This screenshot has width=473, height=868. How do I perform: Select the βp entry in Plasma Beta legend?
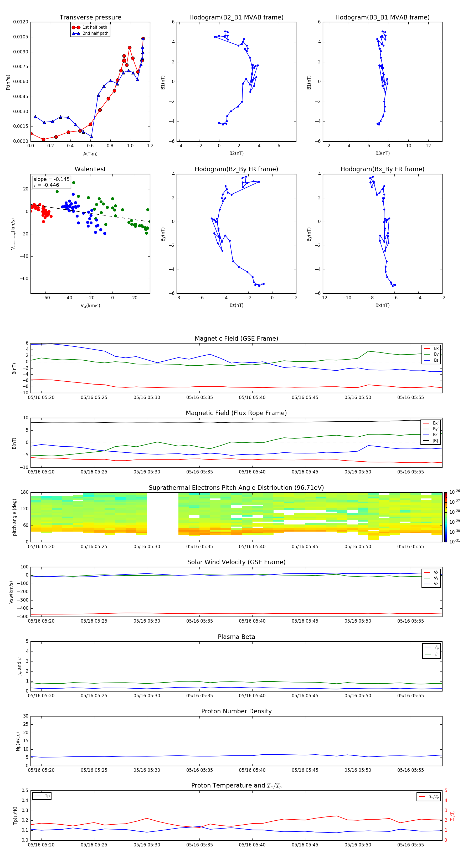pyautogui.click(x=431, y=647)
